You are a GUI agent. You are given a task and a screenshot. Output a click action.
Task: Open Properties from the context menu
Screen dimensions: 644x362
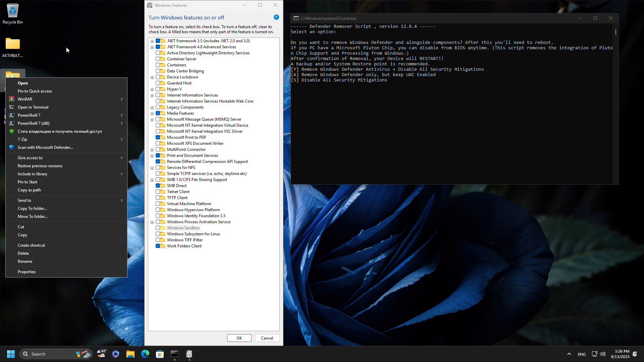click(66, 272)
